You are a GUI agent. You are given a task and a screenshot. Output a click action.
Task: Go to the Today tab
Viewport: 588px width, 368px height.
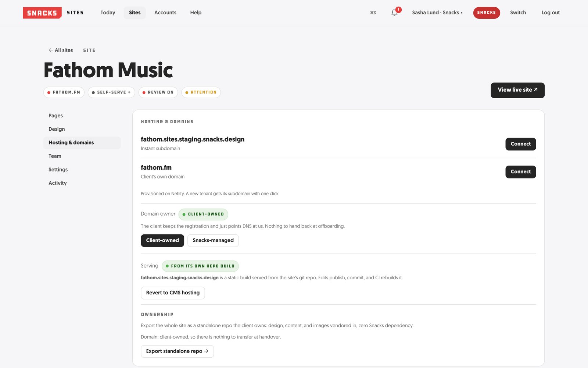(x=108, y=13)
